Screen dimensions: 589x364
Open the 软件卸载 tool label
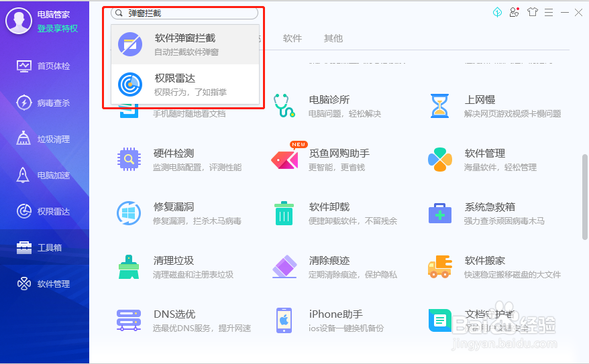tap(329, 207)
